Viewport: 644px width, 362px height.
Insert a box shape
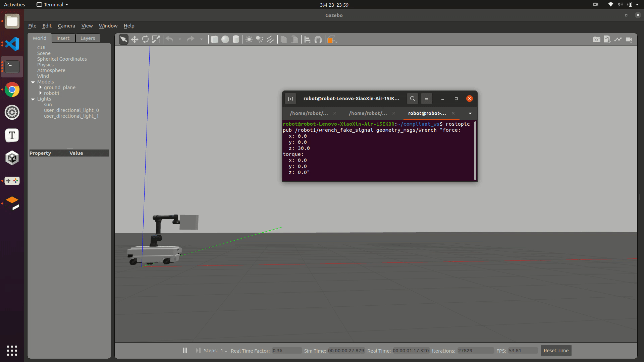point(214,40)
